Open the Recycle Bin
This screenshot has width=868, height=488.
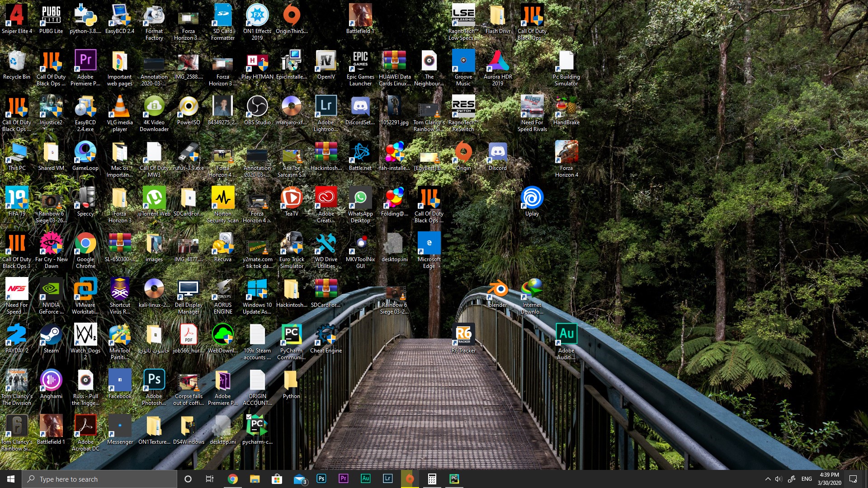coord(17,65)
